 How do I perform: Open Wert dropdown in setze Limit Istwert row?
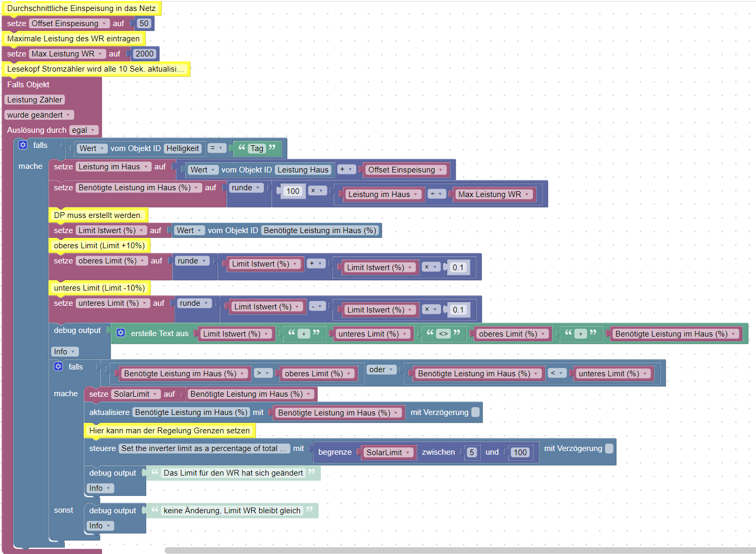pyautogui.click(x=189, y=230)
